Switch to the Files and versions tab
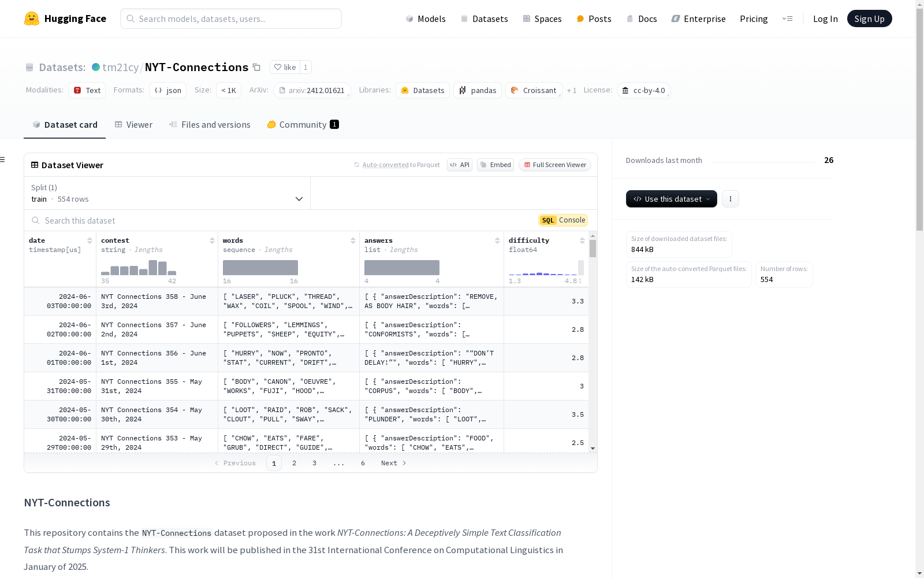This screenshot has width=924, height=578. (210, 125)
